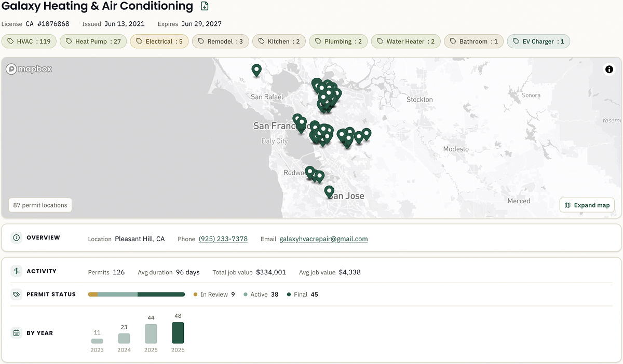Select the Remodel : 3 tag
This screenshot has width=623, height=364.
tap(220, 41)
